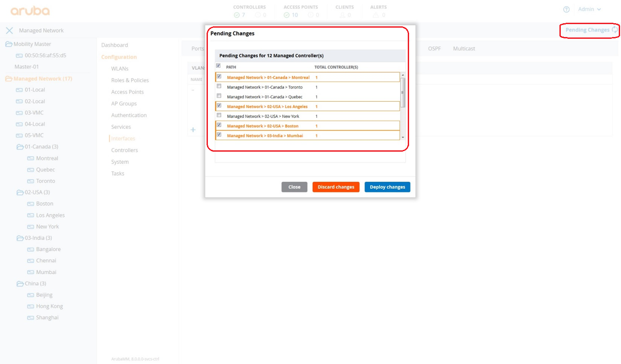Collapse the 03-India (3) folder

(20, 238)
